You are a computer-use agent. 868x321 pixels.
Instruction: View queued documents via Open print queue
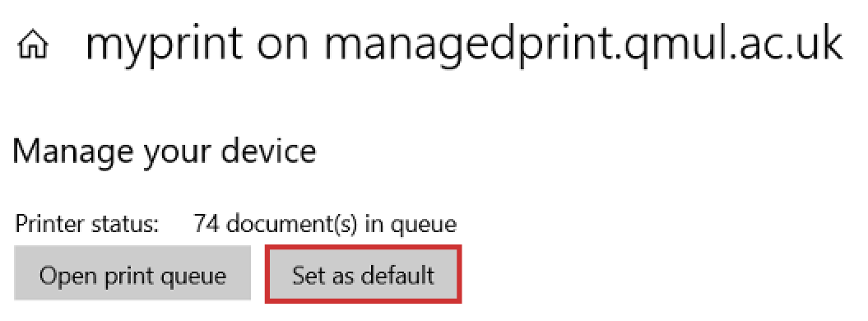(132, 273)
